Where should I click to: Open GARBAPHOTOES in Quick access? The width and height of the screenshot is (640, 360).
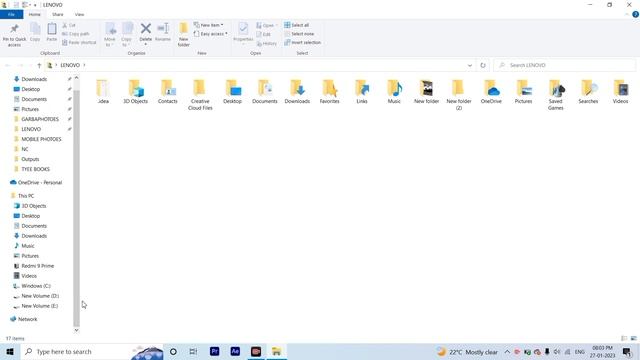pos(40,119)
